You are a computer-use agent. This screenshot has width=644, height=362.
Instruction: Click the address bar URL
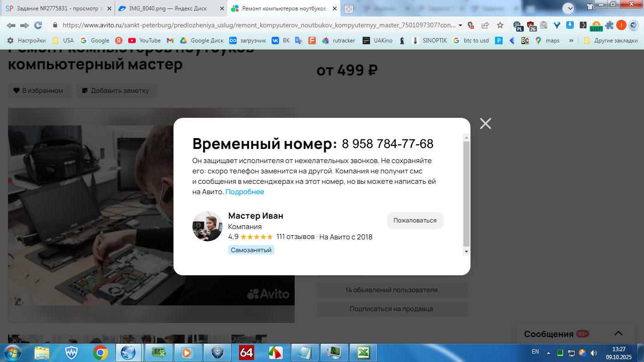[x=259, y=25]
